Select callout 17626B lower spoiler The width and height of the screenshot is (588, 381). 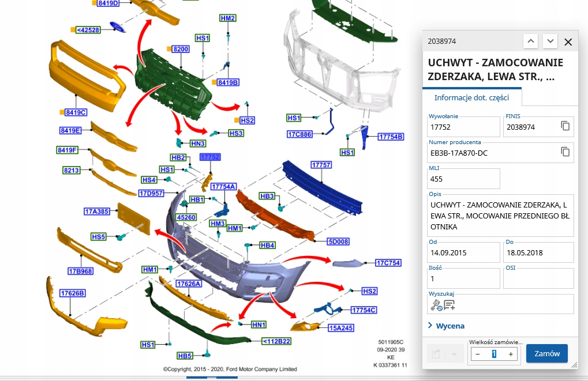click(x=73, y=293)
